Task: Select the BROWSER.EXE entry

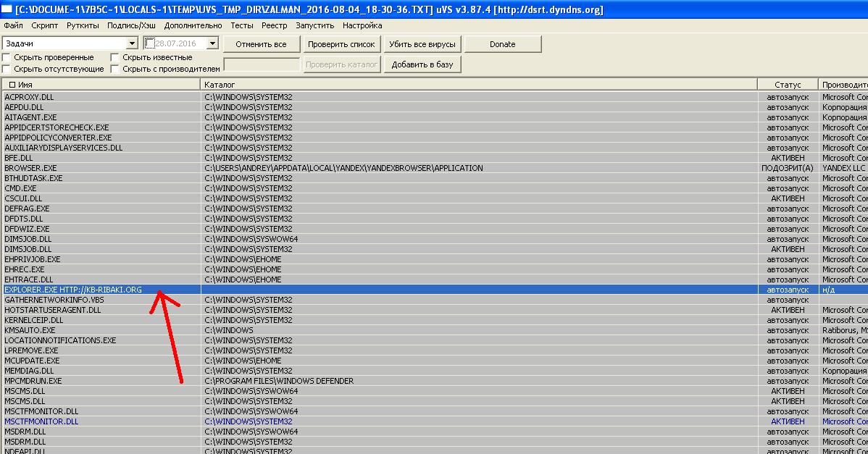Action: click(x=30, y=168)
